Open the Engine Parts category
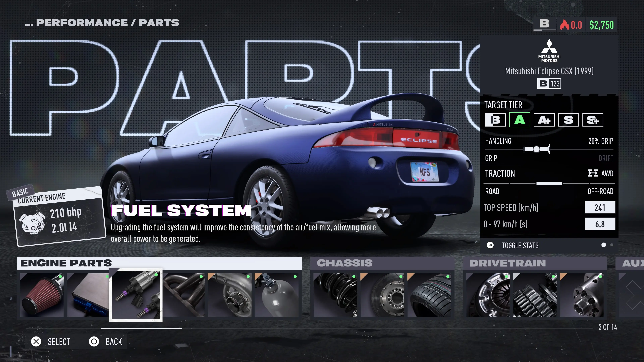The width and height of the screenshot is (644, 362). pos(159,263)
